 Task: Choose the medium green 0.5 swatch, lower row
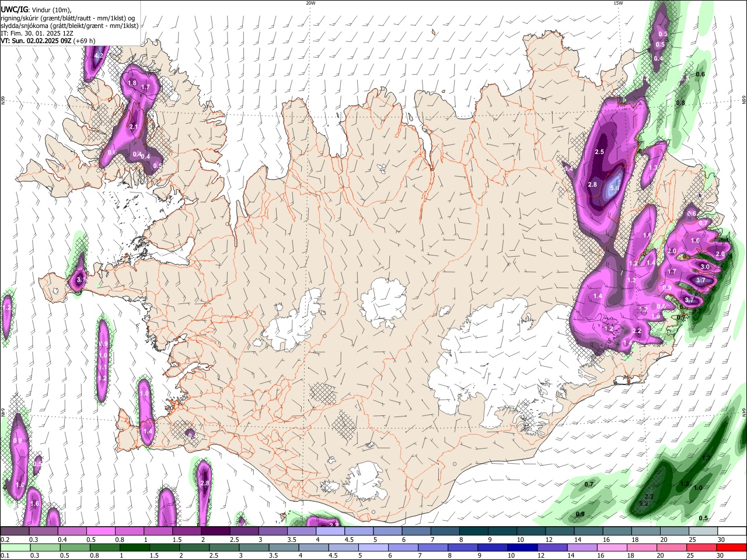[75, 548]
